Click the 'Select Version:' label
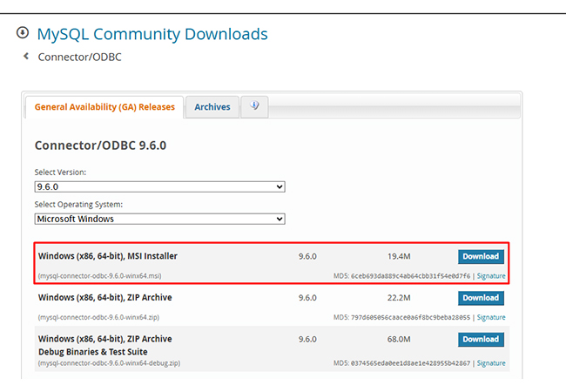This screenshot has height=392, width=566. pyautogui.click(x=60, y=172)
